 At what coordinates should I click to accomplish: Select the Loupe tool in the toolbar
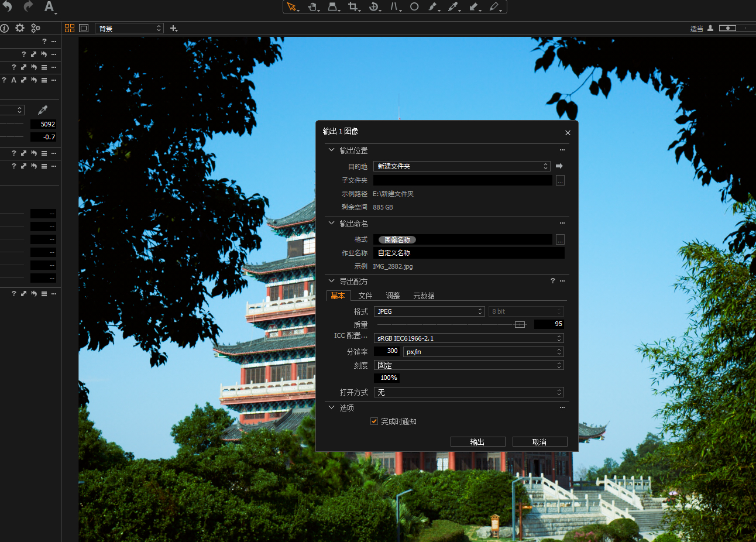[x=333, y=7]
